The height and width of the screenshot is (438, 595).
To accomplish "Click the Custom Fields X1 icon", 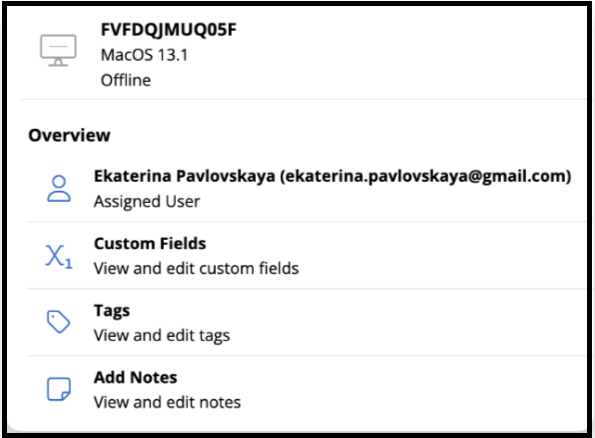I will point(58,256).
